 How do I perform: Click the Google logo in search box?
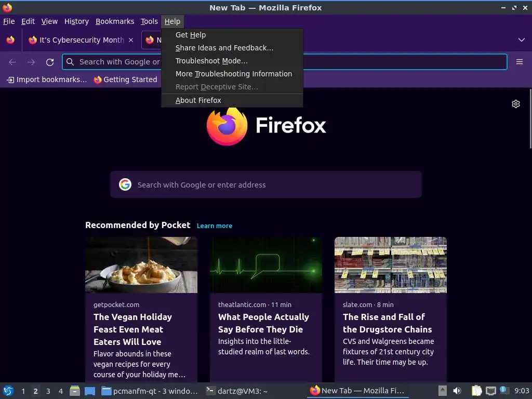click(x=125, y=184)
